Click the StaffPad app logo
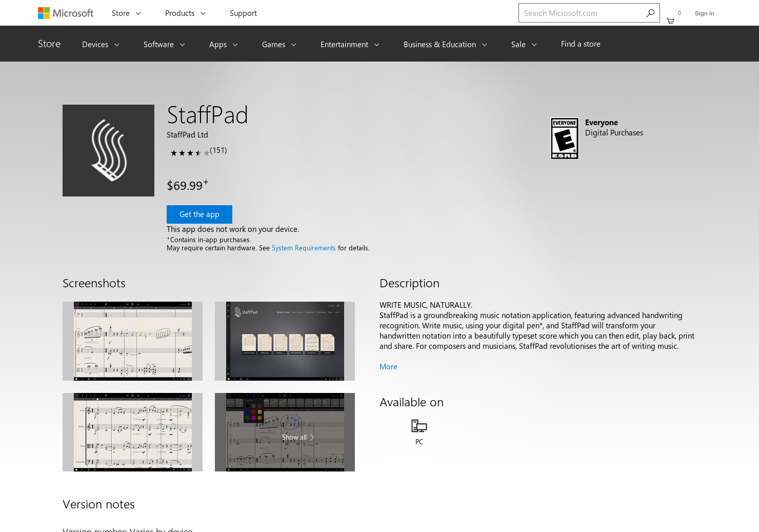The width and height of the screenshot is (759, 532). pyautogui.click(x=108, y=150)
